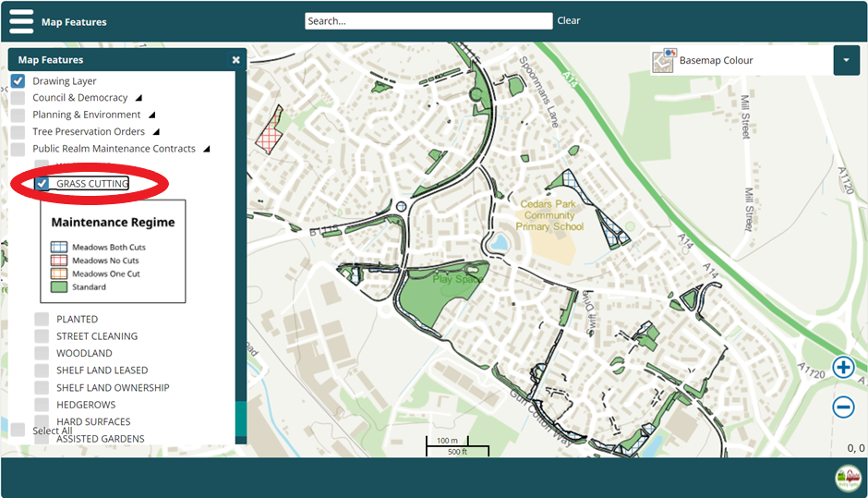Click the Meadows No Cuts legend icon
The width and height of the screenshot is (868, 498).
point(59,261)
